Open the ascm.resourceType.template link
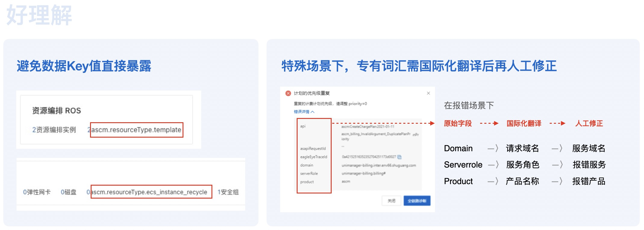 point(136,130)
